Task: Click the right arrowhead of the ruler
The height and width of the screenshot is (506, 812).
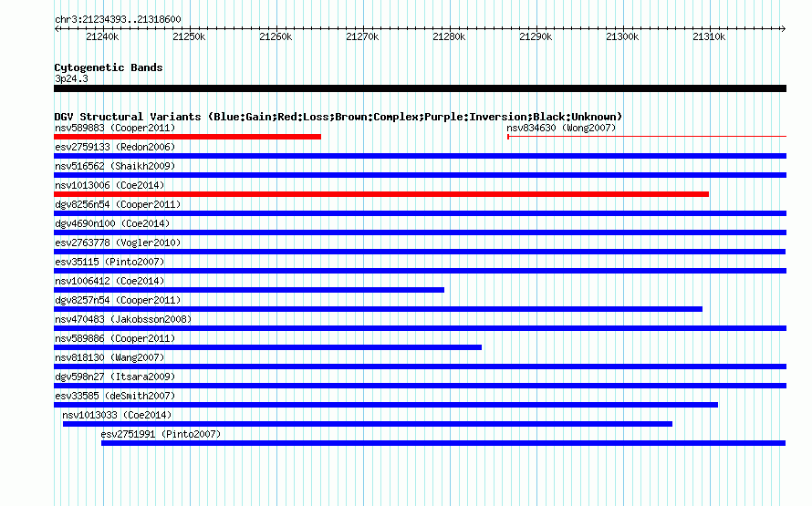Action: pyautogui.click(x=784, y=29)
